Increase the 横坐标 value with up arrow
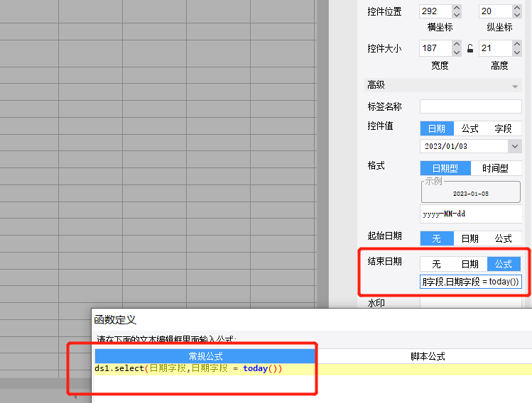 457,8
